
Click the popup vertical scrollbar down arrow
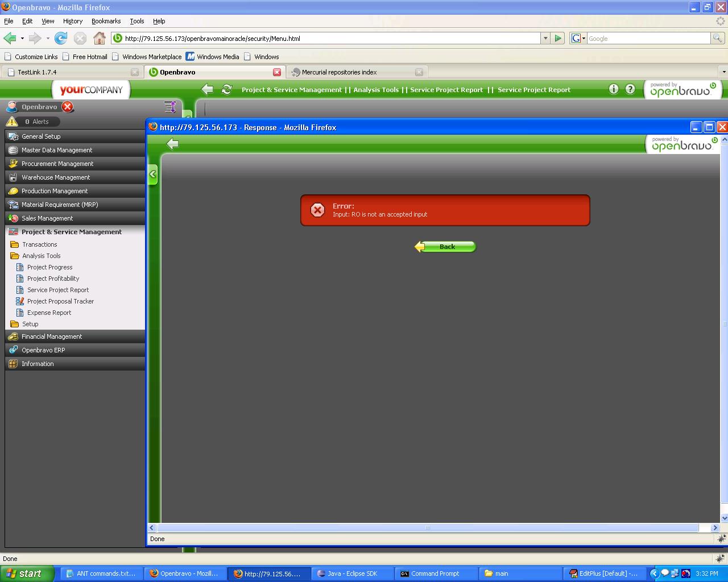[724, 518]
